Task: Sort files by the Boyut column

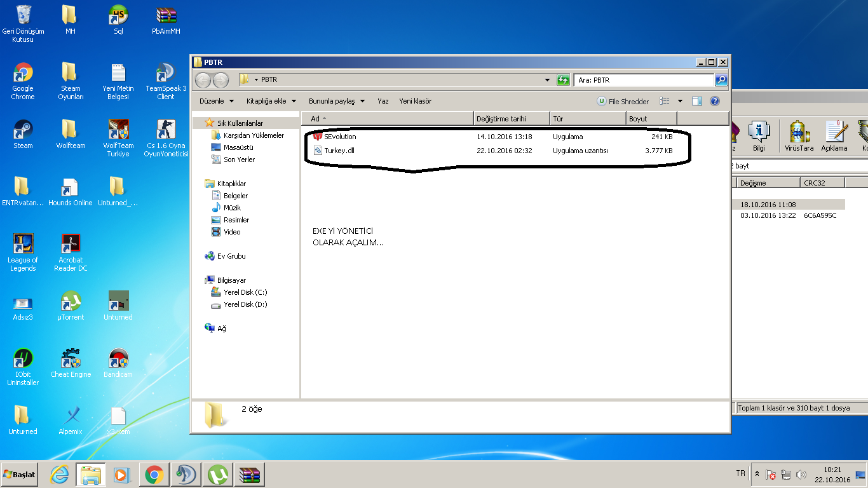Action: (651, 119)
